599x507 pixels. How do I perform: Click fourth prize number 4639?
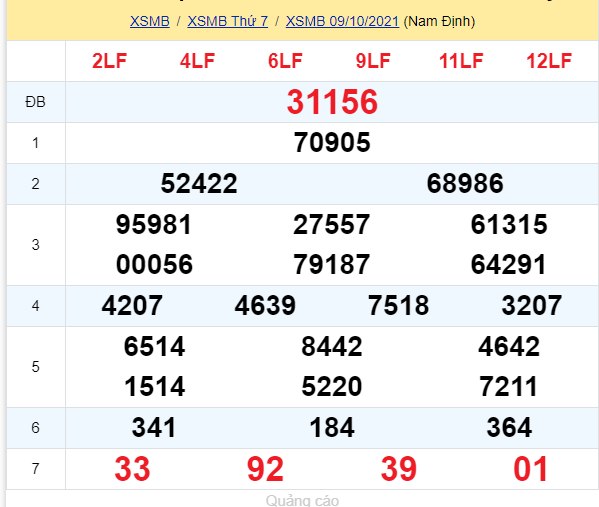click(x=265, y=306)
